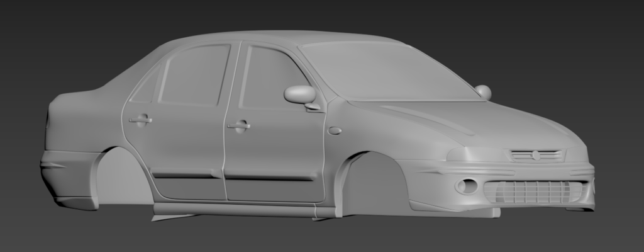Select the round emblem on front grille
644x252 pixels.
pos(536,156)
